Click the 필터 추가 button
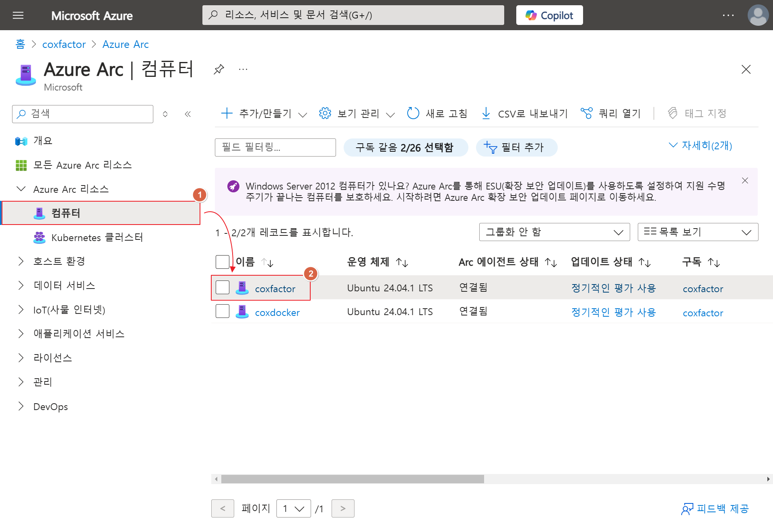 516,148
